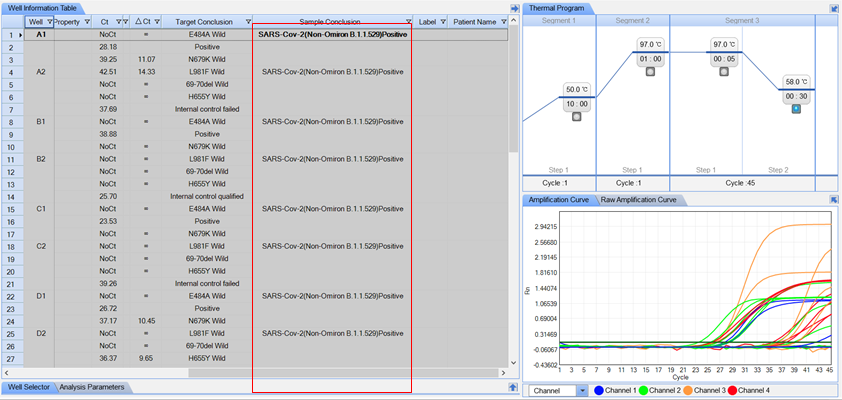Toggle acquisition marker under 97.0 °C 01:00 step
Image resolution: width=842 pixels, height=400 pixels.
click(651, 72)
